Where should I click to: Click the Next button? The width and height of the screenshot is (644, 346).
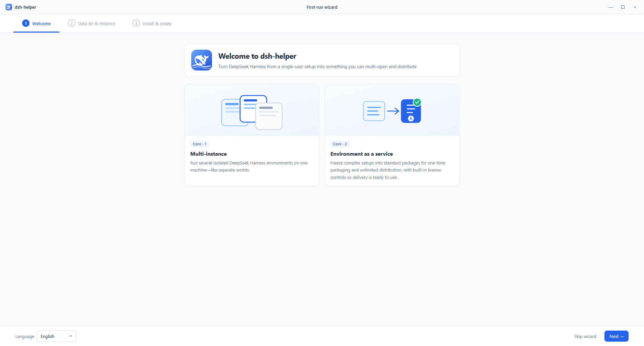click(x=616, y=336)
